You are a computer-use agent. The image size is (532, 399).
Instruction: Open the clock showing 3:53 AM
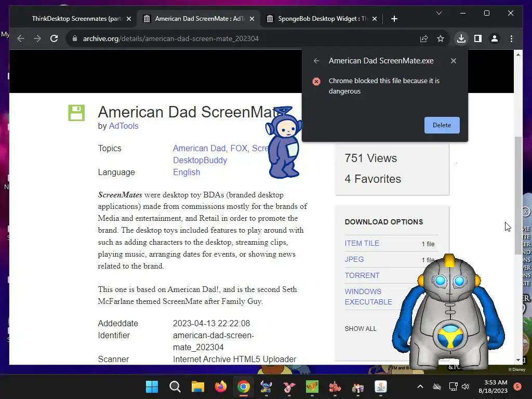(493, 387)
